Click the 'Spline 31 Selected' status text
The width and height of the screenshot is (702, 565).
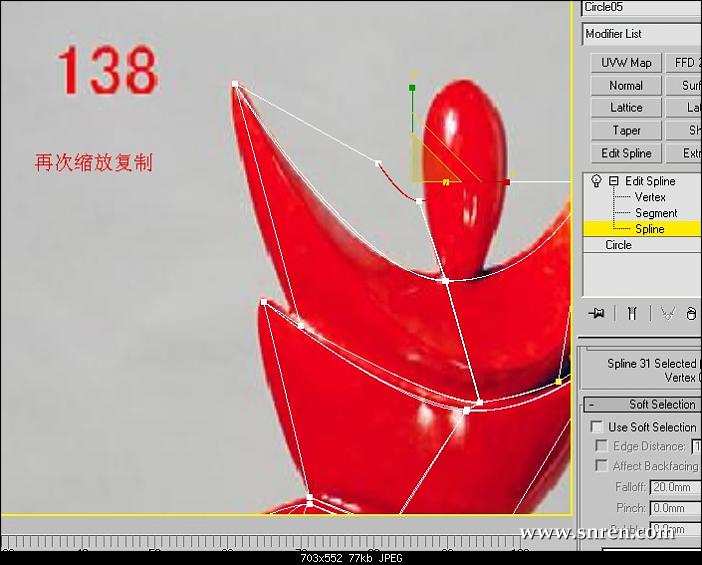[x=651, y=364]
